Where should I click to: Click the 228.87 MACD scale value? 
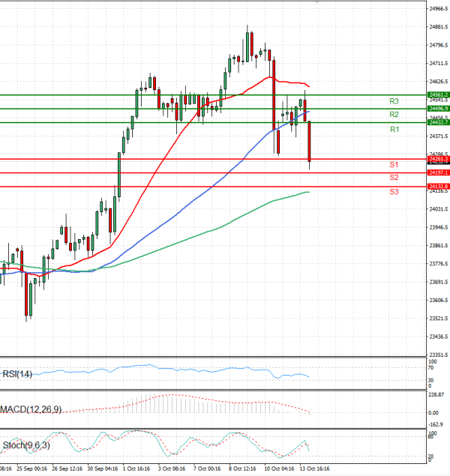436,394
